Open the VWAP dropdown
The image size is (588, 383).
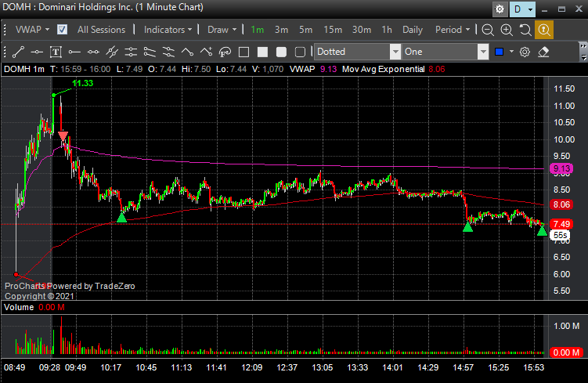[32, 30]
